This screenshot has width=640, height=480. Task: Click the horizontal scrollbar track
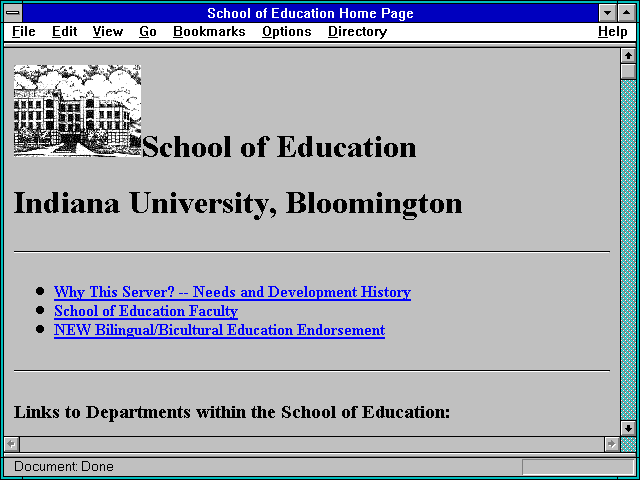tap(312, 444)
